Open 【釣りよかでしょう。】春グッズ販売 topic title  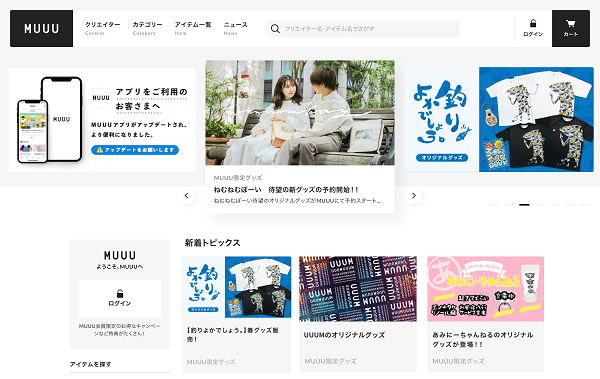tap(233, 335)
